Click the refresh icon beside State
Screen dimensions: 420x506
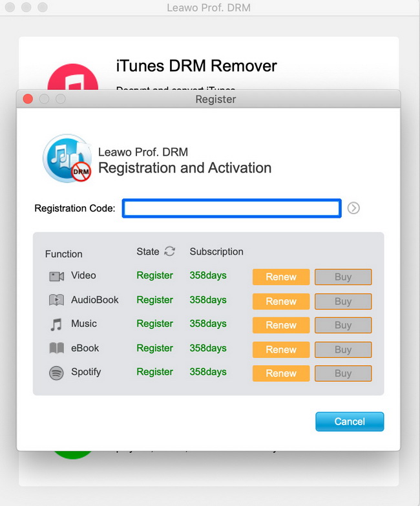coord(170,251)
